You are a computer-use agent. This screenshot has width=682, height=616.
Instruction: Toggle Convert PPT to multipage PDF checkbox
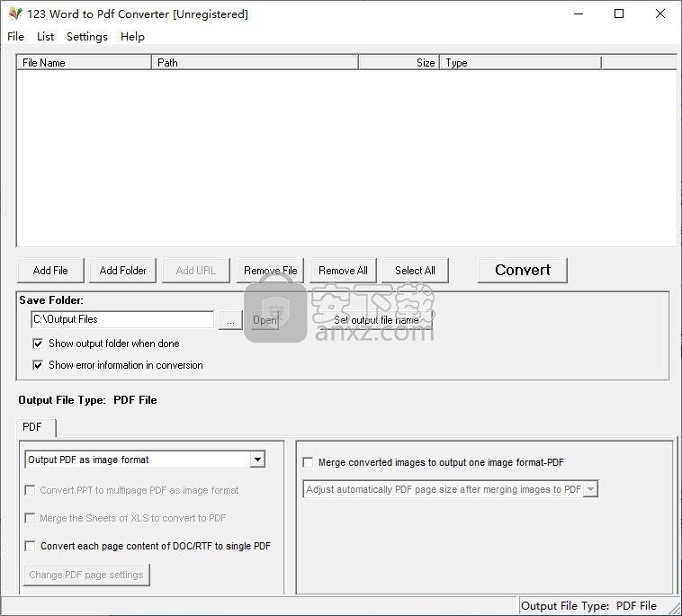pos(131,490)
